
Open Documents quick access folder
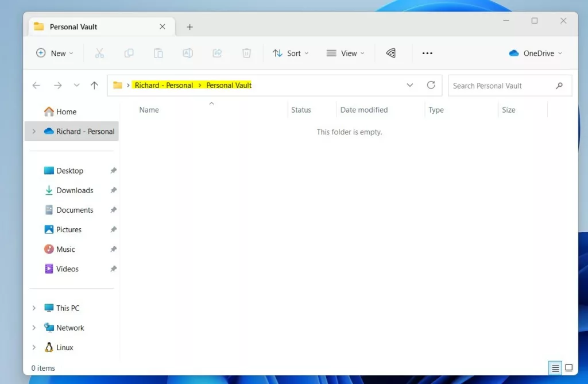[x=75, y=210]
